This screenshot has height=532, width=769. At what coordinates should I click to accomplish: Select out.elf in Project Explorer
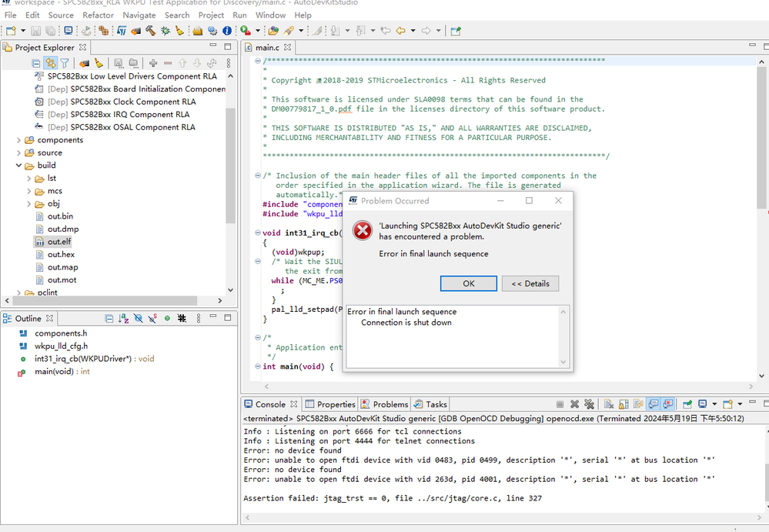pos(53,242)
